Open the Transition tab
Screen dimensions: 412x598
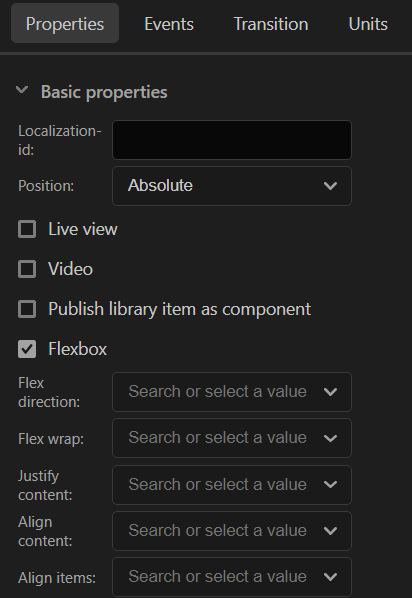tap(271, 24)
